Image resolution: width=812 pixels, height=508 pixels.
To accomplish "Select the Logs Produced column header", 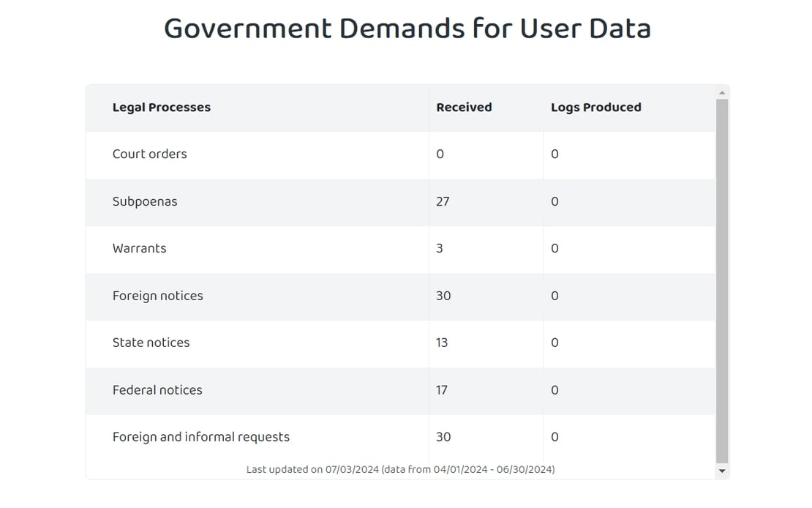I will [596, 108].
